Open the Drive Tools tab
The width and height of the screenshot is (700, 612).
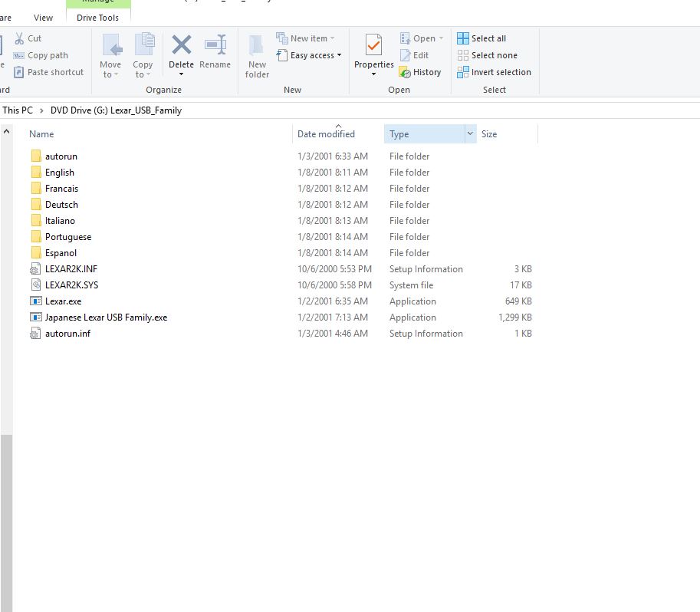click(x=97, y=18)
